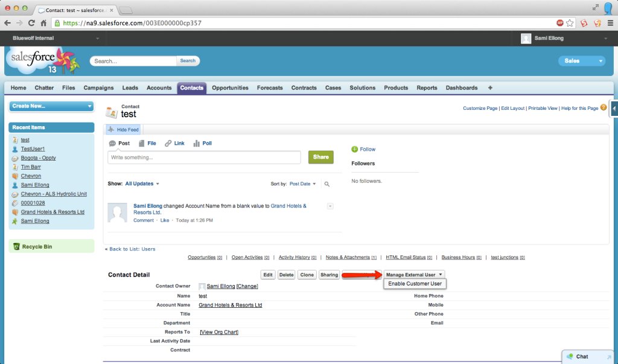The width and height of the screenshot is (618, 364).
Task: Click the Link chain icon
Action: click(168, 143)
